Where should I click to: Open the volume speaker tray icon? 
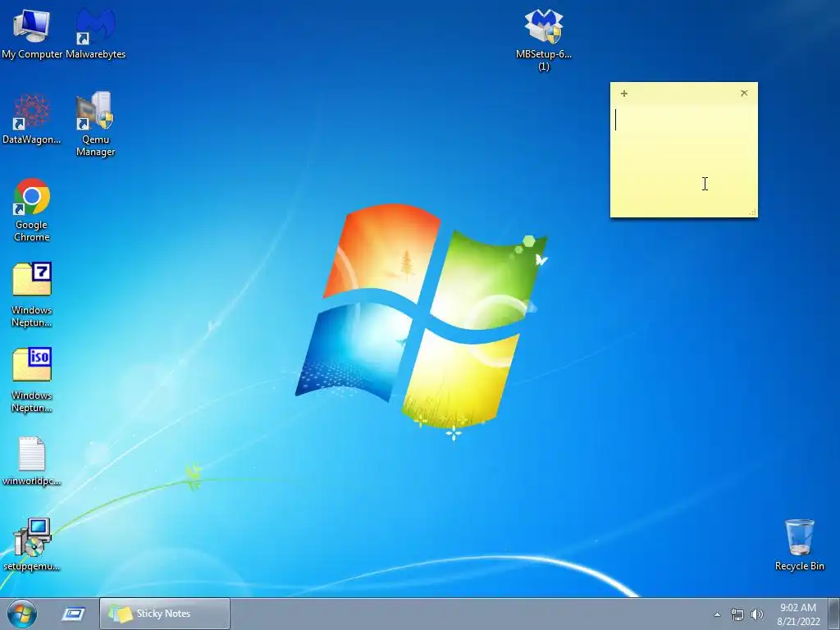click(757, 614)
